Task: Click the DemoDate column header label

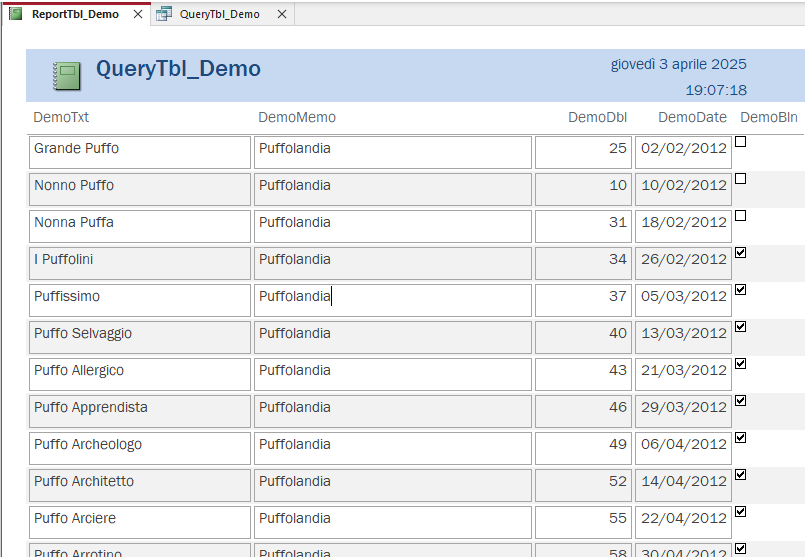Action: point(692,117)
